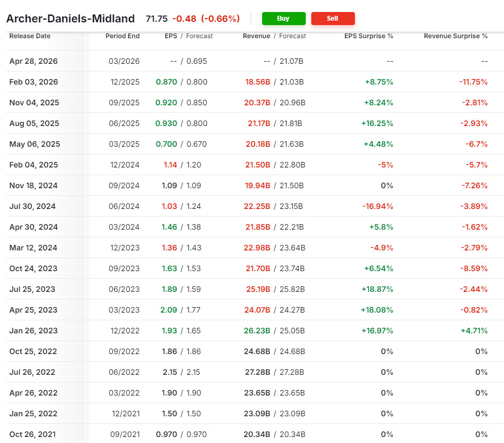Click the green Buy button

[x=283, y=19]
